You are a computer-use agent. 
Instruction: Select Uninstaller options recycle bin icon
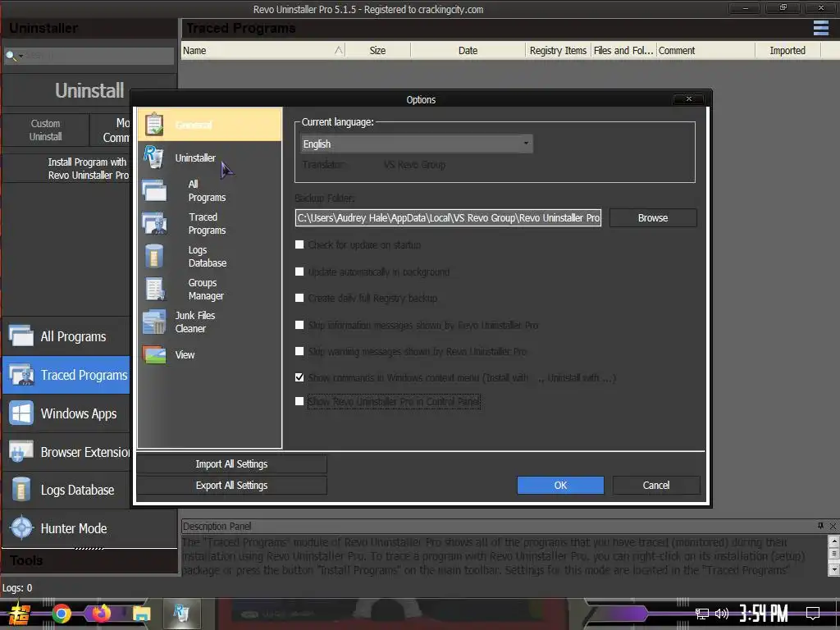[x=153, y=157]
